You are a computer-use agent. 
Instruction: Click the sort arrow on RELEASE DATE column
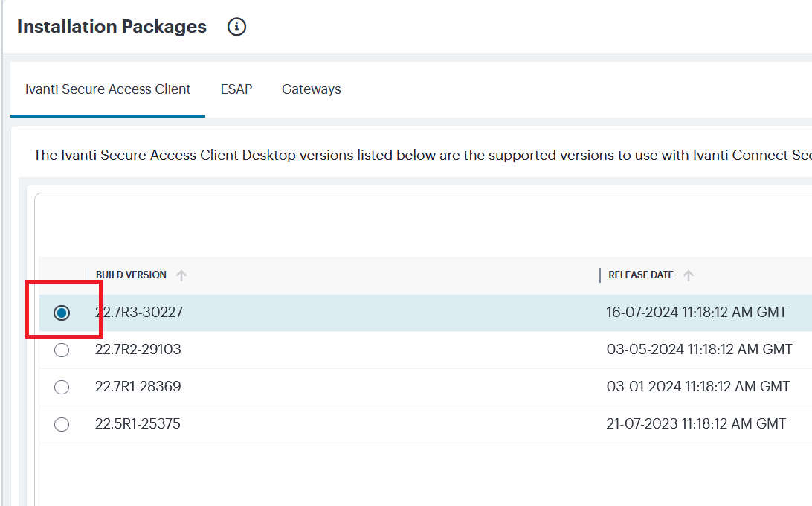pos(689,275)
